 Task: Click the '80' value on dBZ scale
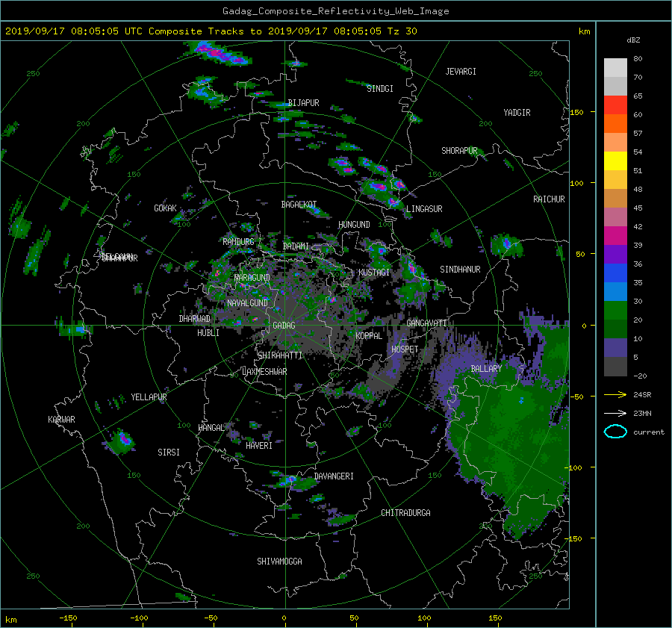(638, 59)
